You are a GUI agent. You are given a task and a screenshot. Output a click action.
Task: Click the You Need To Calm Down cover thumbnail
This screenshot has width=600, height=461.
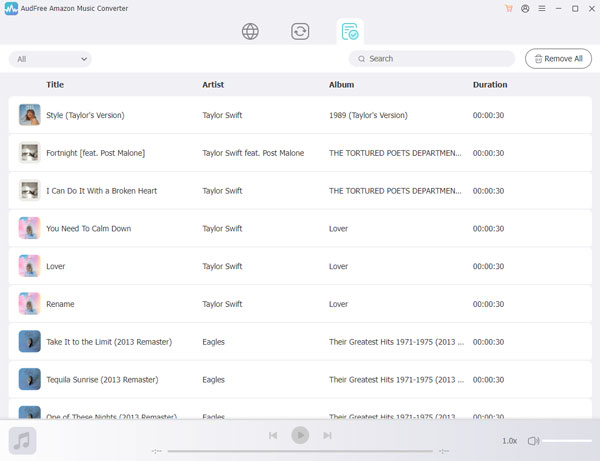pyautogui.click(x=29, y=228)
